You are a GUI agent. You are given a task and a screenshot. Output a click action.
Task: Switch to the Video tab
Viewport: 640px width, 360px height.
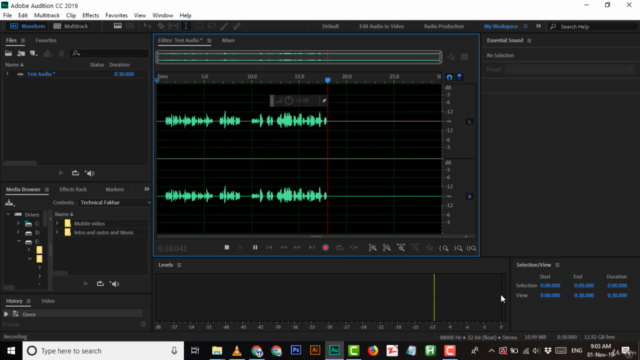(x=48, y=301)
